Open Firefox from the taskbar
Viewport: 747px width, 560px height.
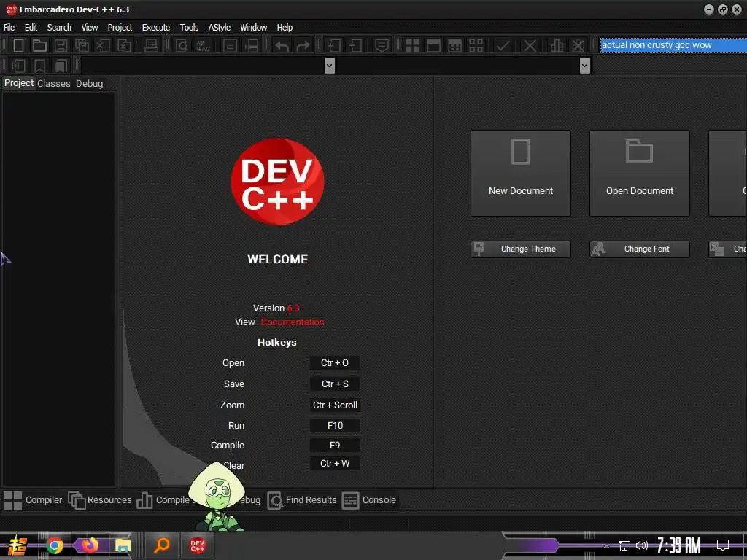pyautogui.click(x=90, y=545)
